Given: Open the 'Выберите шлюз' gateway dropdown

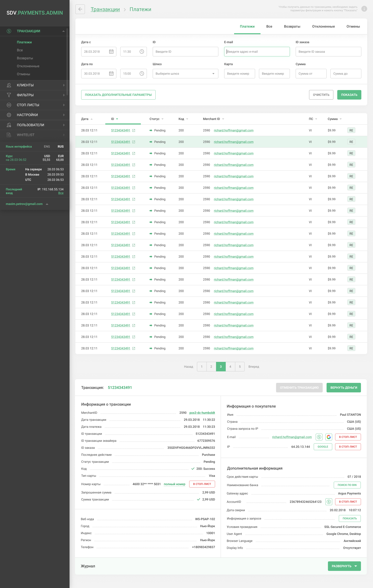Looking at the screenshot, I should pyautogui.click(x=185, y=73).
